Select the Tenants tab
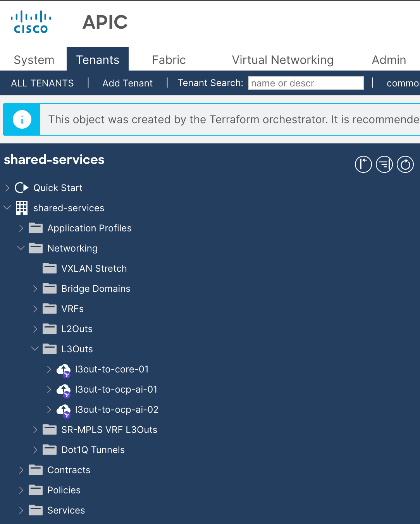 tap(98, 59)
